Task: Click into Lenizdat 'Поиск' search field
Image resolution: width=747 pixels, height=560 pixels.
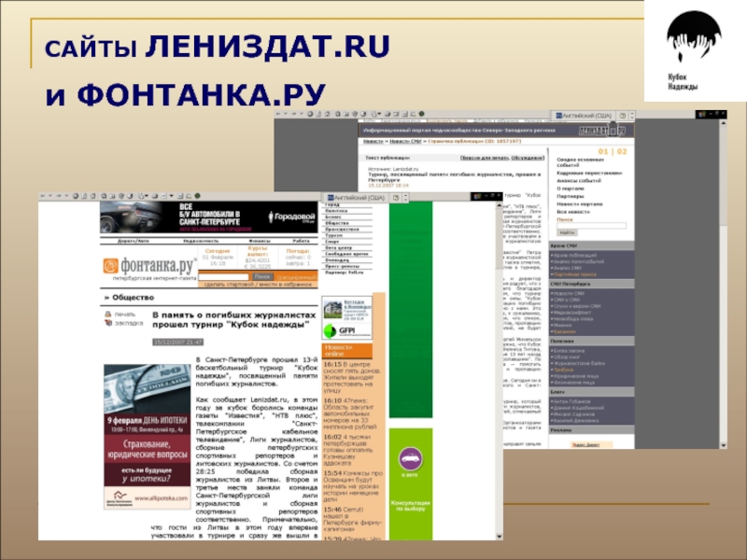Action: point(591,226)
